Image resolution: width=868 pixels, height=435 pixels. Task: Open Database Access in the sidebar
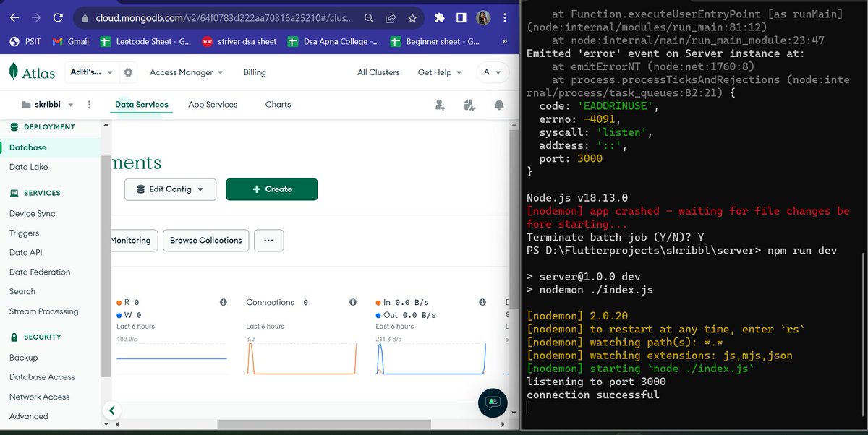click(42, 377)
